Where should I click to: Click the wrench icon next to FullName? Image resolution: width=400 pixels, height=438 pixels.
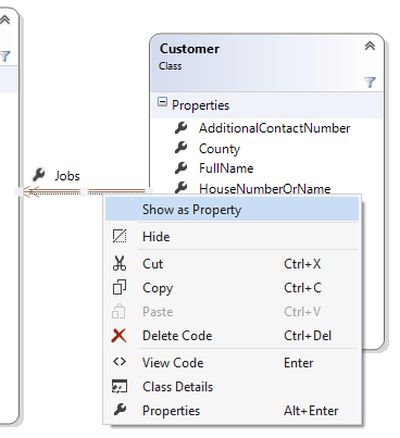[x=181, y=168]
